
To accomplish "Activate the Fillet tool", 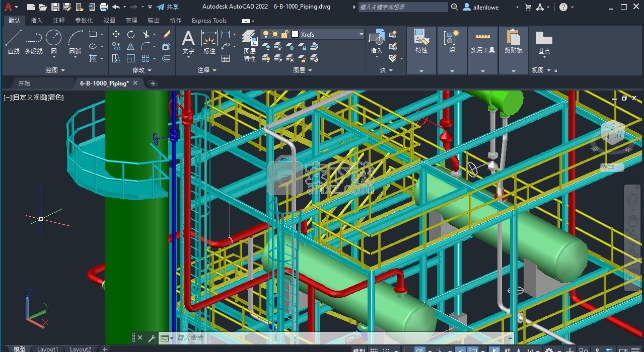I will pyautogui.click(x=146, y=46).
